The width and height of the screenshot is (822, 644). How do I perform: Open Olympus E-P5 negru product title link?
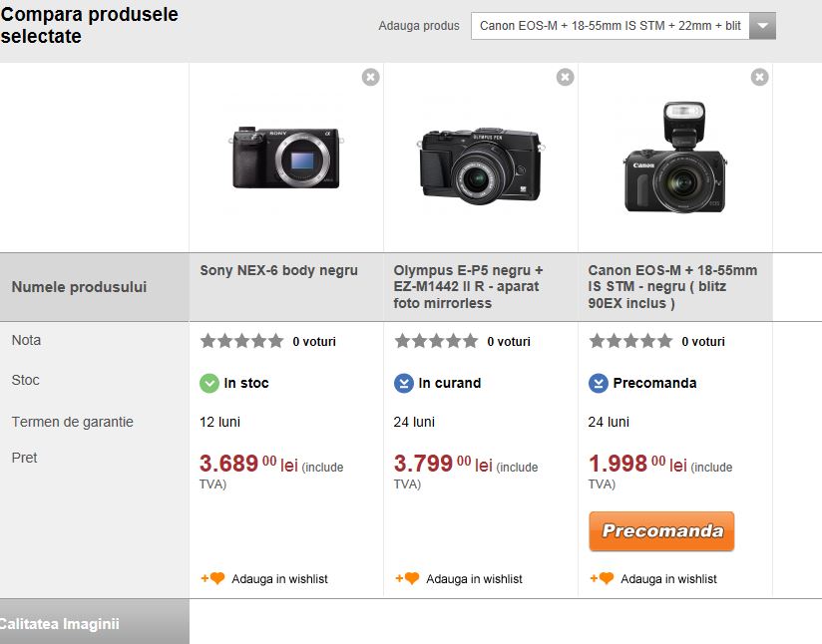tap(468, 287)
